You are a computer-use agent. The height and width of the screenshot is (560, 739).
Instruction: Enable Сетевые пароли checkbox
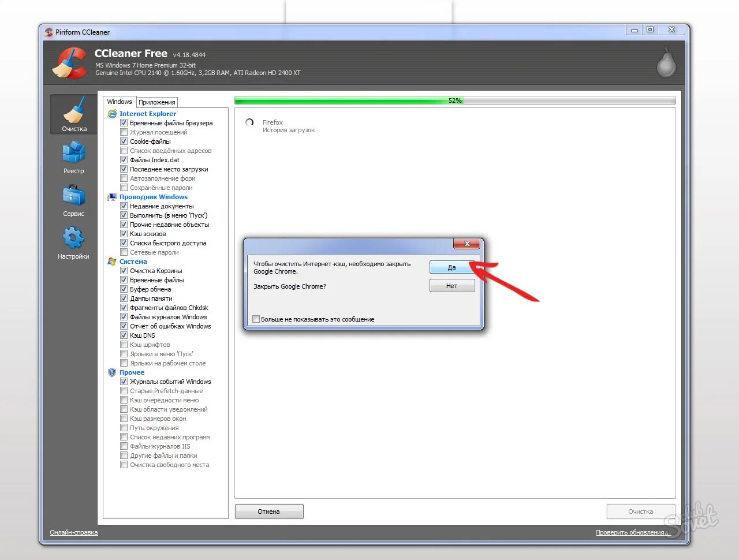pos(124,252)
